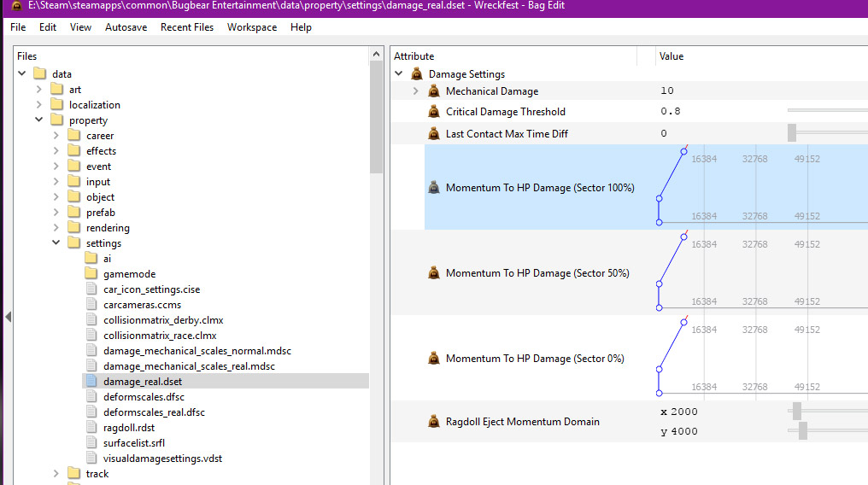This screenshot has width=868, height=485.
Task: Click the Ragdoll x value 2000
Action: click(684, 412)
